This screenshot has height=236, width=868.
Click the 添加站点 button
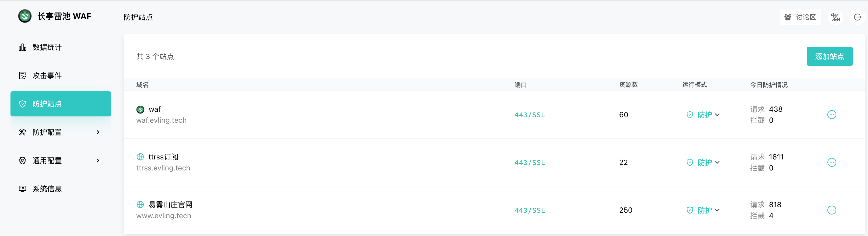[829, 56]
